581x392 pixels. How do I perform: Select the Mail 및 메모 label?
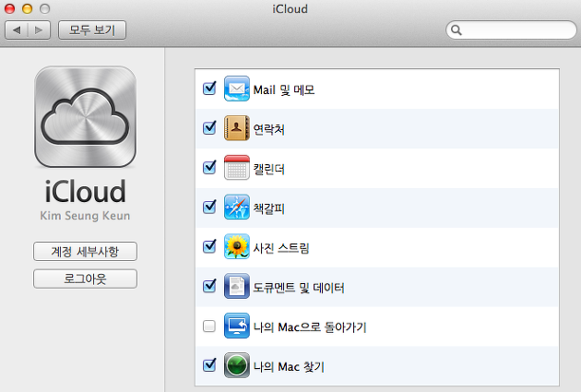pyautogui.click(x=284, y=89)
